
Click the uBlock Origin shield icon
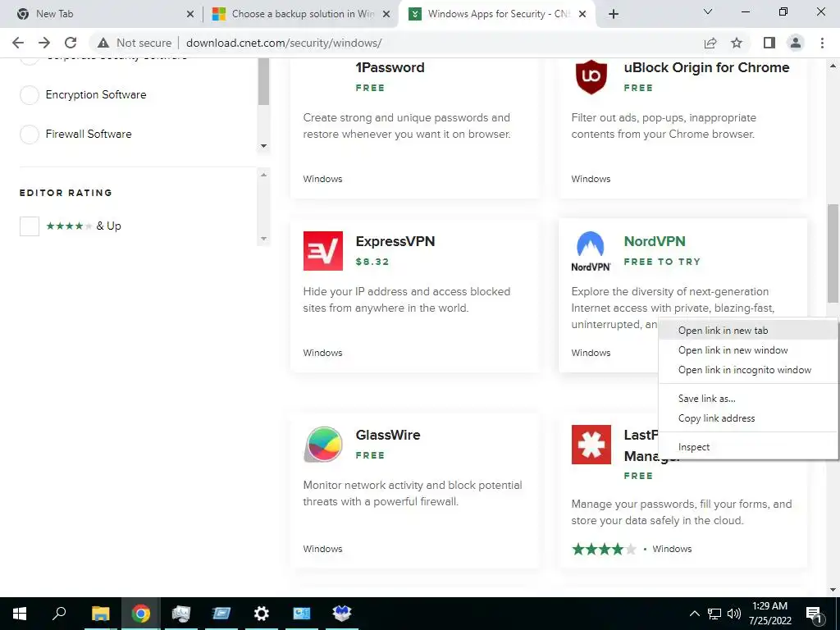tap(591, 77)
